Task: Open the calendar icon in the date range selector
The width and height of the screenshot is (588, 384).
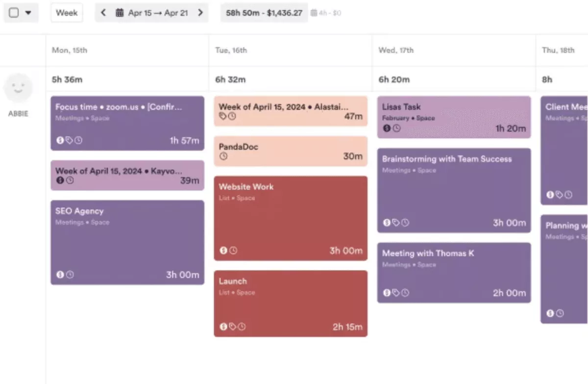Action: click(x=120, y=13)
